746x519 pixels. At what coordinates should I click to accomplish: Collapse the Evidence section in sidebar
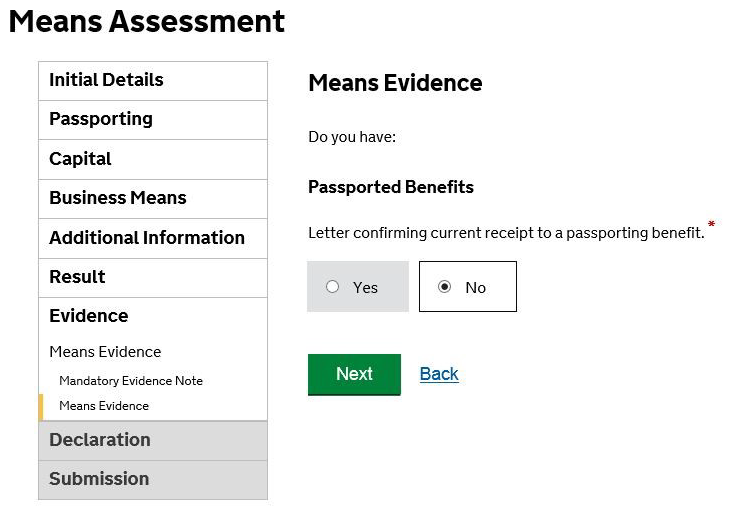coord(89,316)
